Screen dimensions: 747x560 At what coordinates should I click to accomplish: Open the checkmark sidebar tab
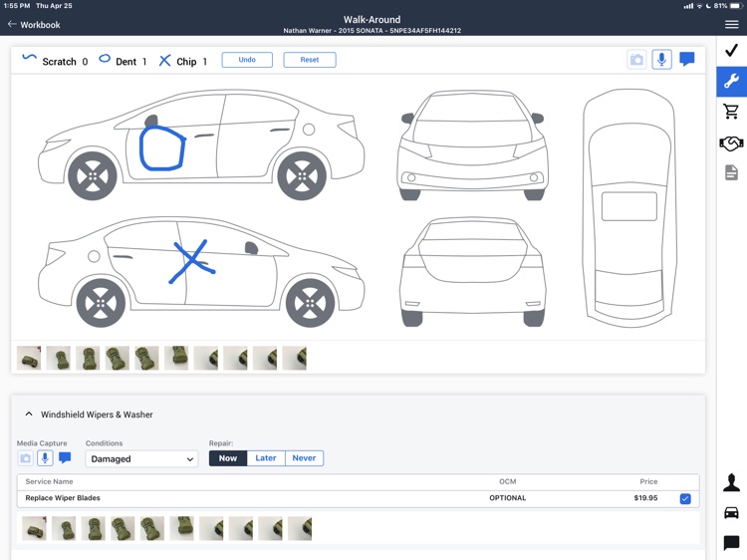[x=732, y=50]
